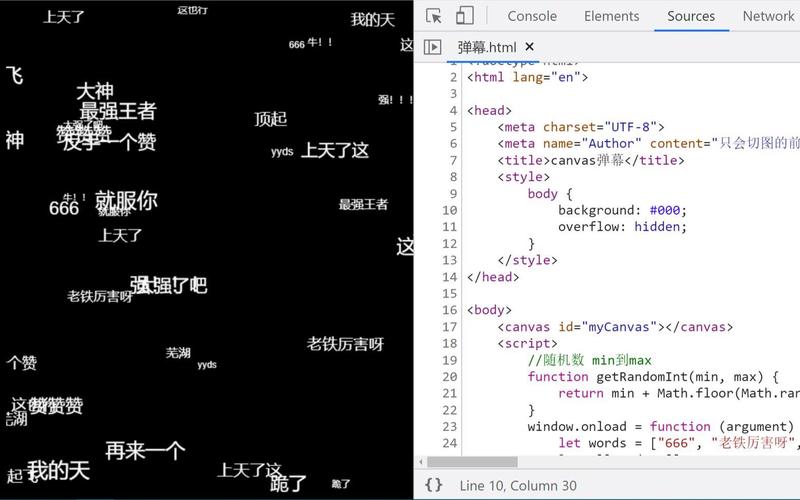Click the '这也行' text at canvas top
This screenshot has height=500, width=800.
(192, 10)
